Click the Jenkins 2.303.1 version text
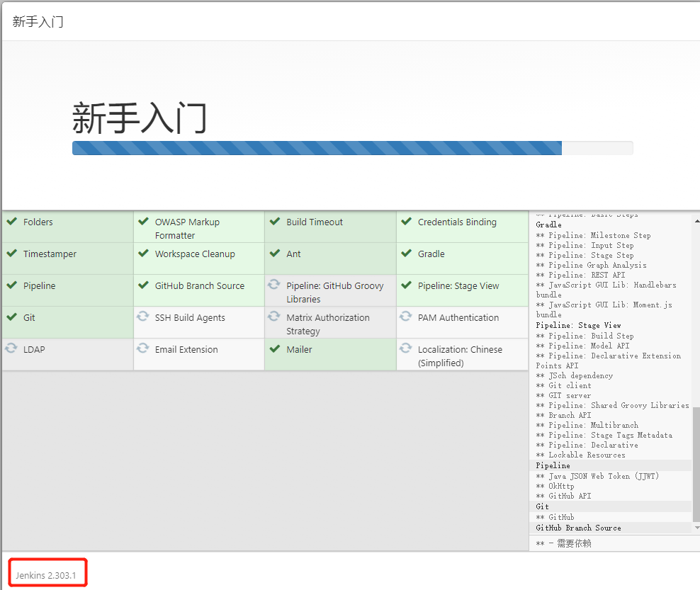The height and width of the screenshot is (590, 700). (x=46, y=575)
